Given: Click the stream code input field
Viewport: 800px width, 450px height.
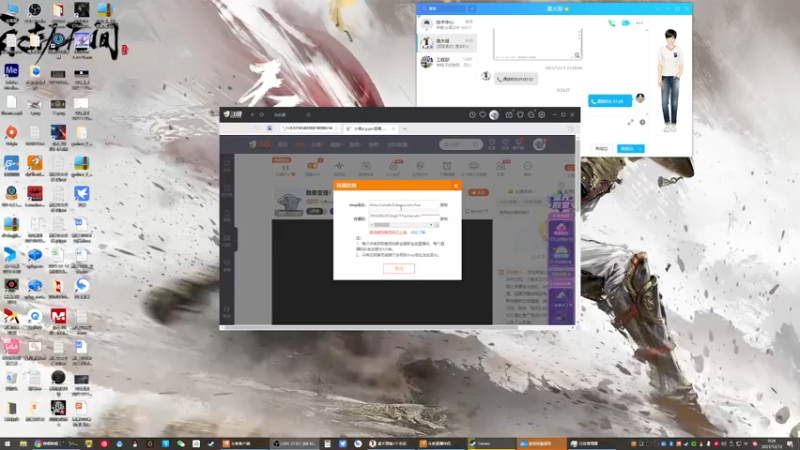Looking at the screenshot, I should click(404, 217).
